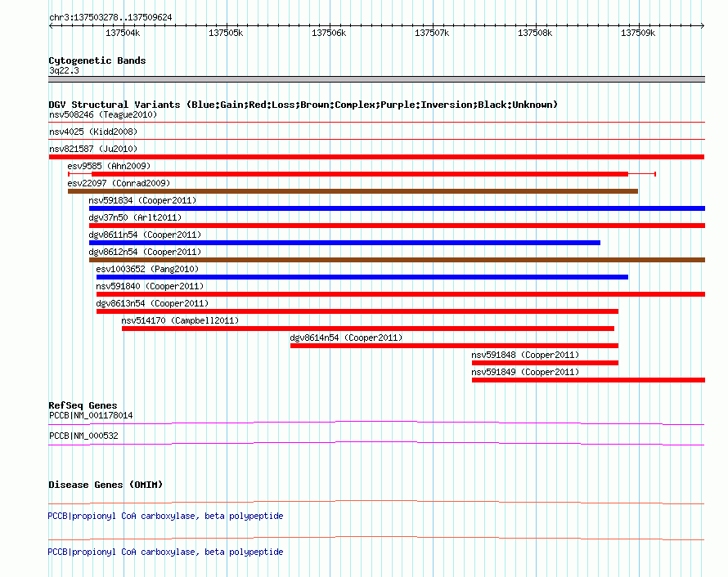Open second PCCB propionyl CoA carboxylase link
The height and width of the screenshot is (577, 728).
coord(165,552)
